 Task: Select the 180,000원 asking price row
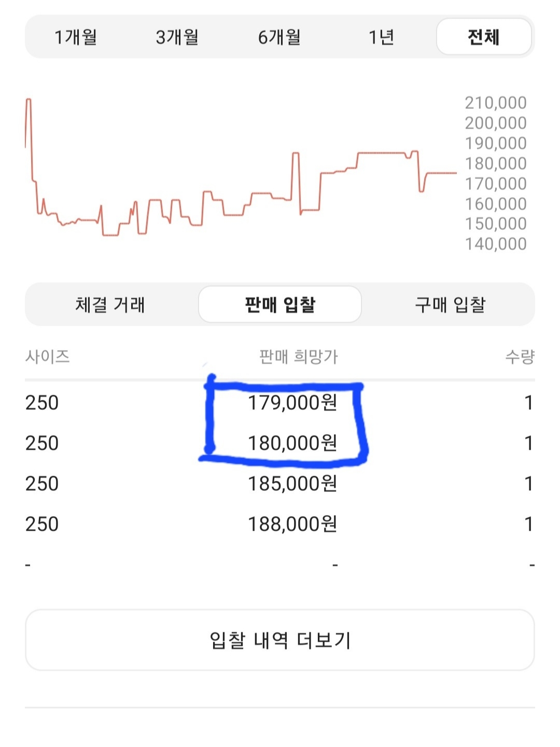click(292, 443)
